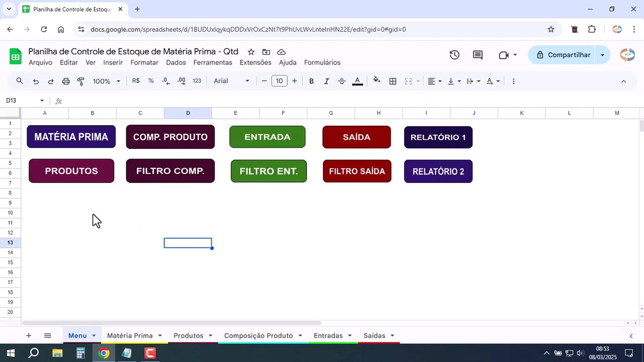Open the borders tool
The height and width of the screenshot is (362, 644).
point(393,81)
